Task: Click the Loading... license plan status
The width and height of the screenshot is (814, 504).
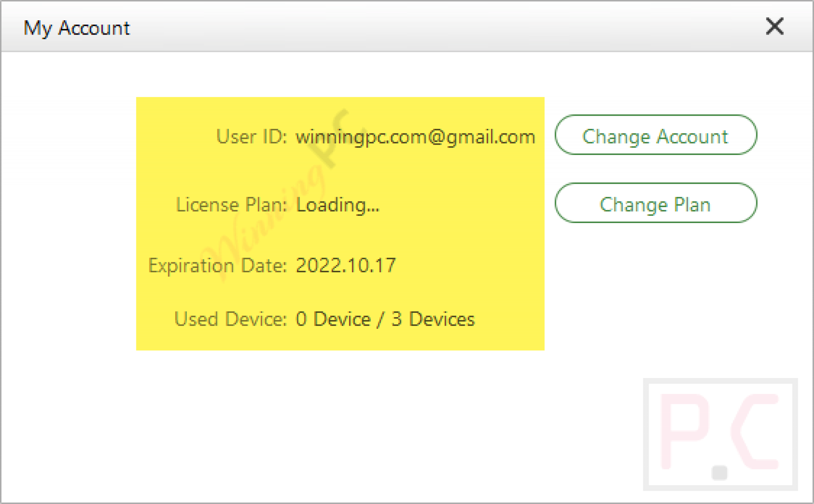Action: coord(338,205)
